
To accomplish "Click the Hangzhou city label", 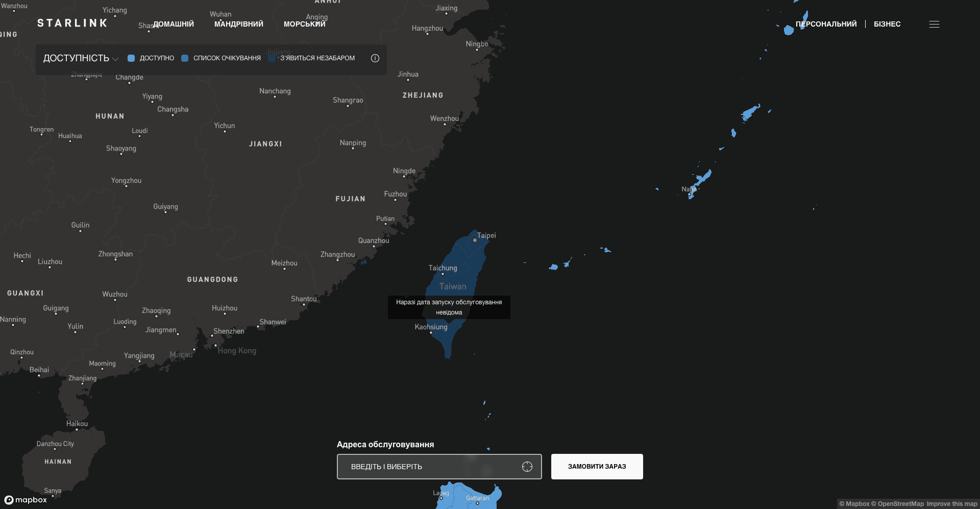I will (x=427, y=29).
